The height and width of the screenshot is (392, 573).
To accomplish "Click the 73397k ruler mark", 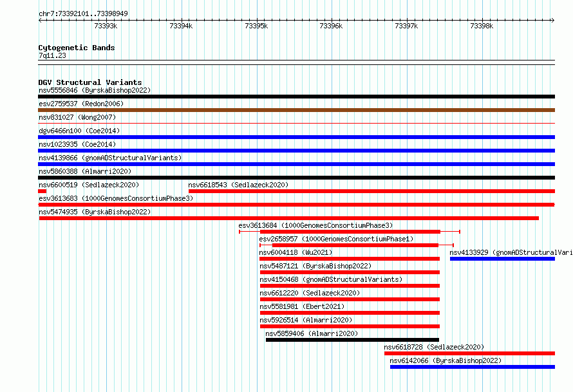I will 407,26.
